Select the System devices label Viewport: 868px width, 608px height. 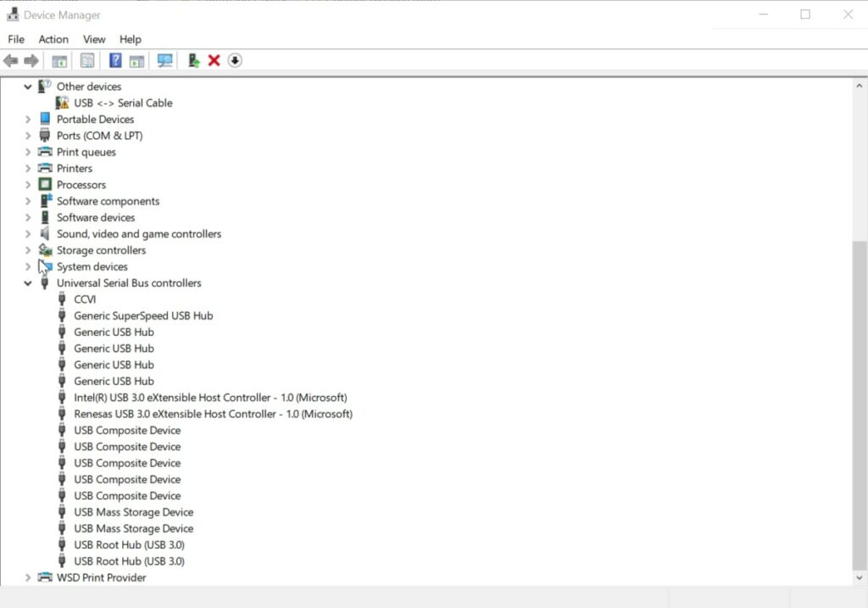point(92,266)
